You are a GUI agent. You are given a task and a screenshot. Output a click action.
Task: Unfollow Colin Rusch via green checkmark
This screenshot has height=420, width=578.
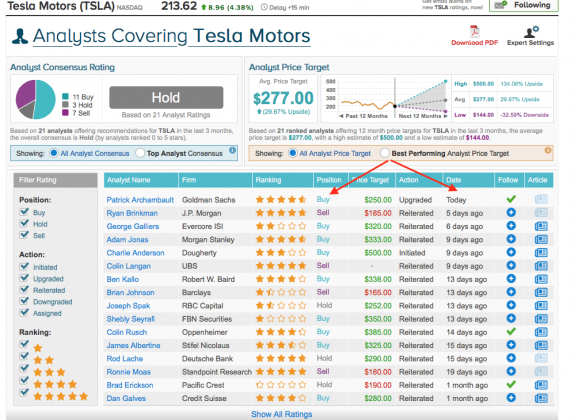tap(511, 332)
